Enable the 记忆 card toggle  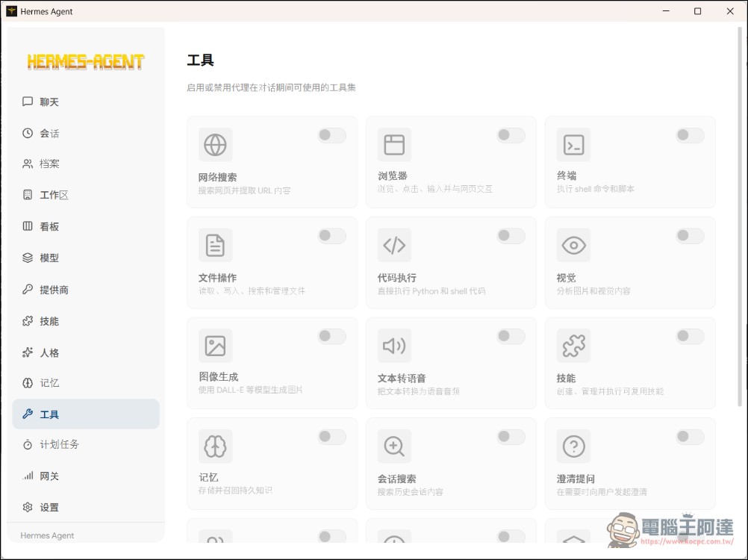(x=332, y=437)
